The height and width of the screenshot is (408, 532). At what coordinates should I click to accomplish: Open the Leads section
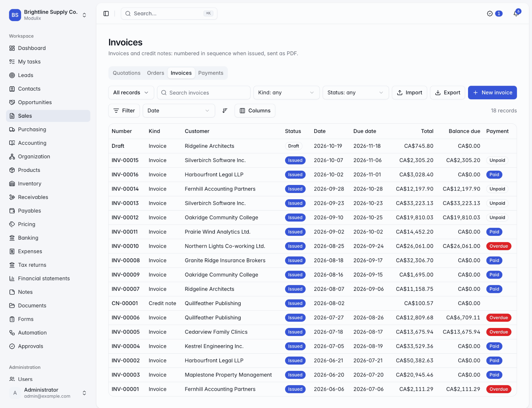click(48, 75)
